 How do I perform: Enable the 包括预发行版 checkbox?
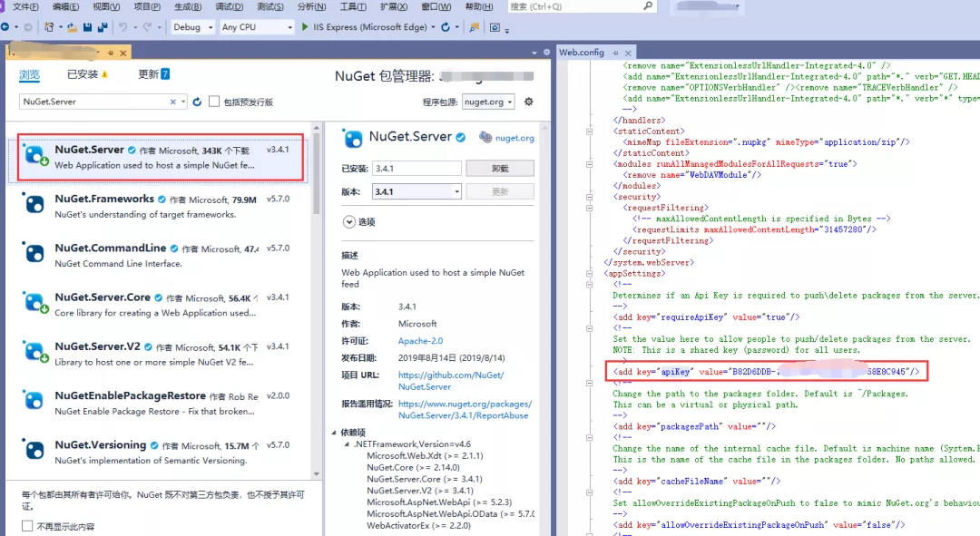point(215,101)
